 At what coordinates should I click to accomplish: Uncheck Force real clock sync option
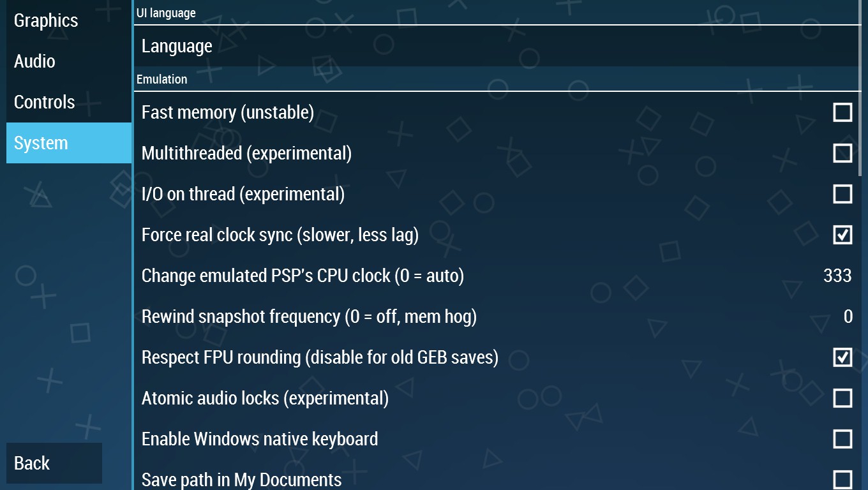click(842, 235)
